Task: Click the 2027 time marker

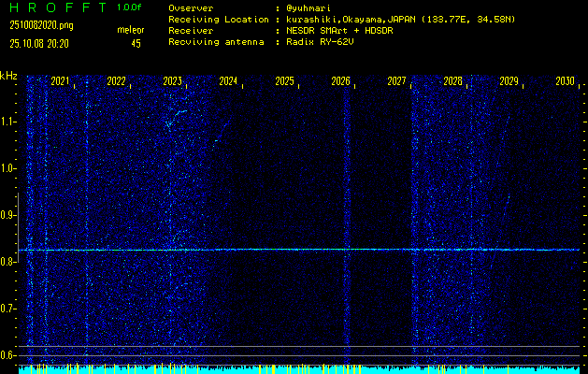Action: (x=396, y=81)
